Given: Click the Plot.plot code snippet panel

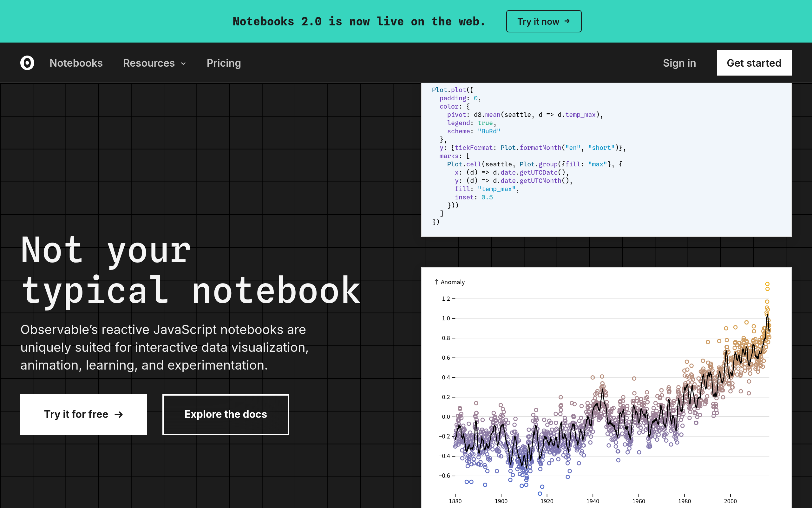Looking at the screenshot, I should point(606,160).
